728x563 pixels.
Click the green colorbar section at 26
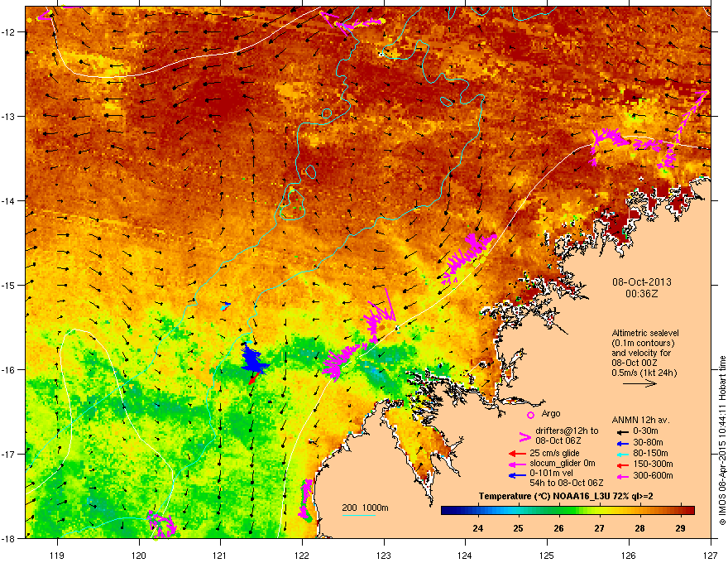pos(559,511)
